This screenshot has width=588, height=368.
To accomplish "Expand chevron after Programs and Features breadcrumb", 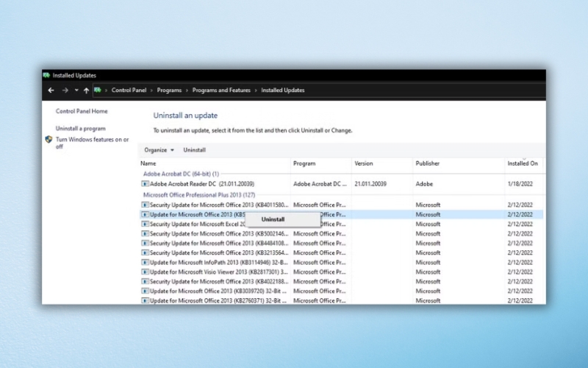I will point(256,90).
